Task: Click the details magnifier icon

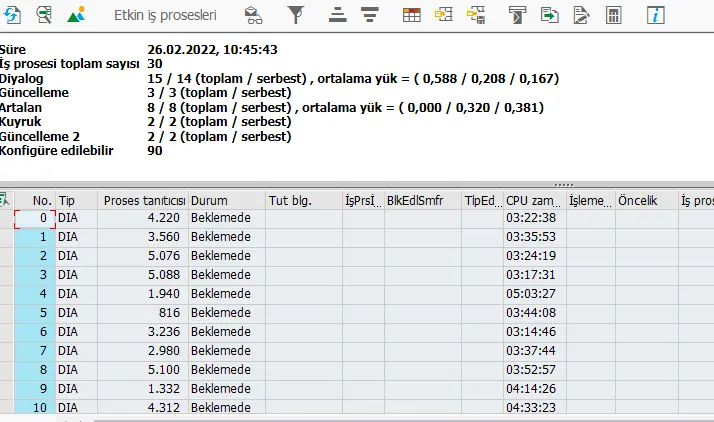Action: pyautogui.click(x=44, y=15)
